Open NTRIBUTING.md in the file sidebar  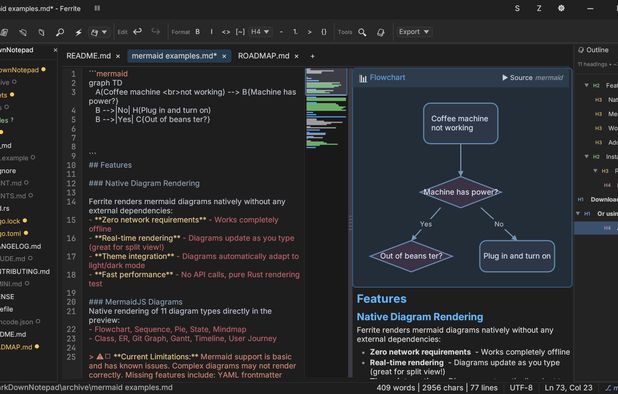(24, 271)
